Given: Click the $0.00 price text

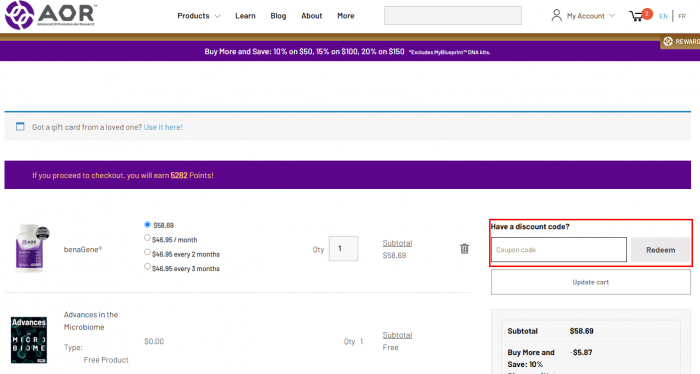Looking at the screenshot, I should click(154, 341).
